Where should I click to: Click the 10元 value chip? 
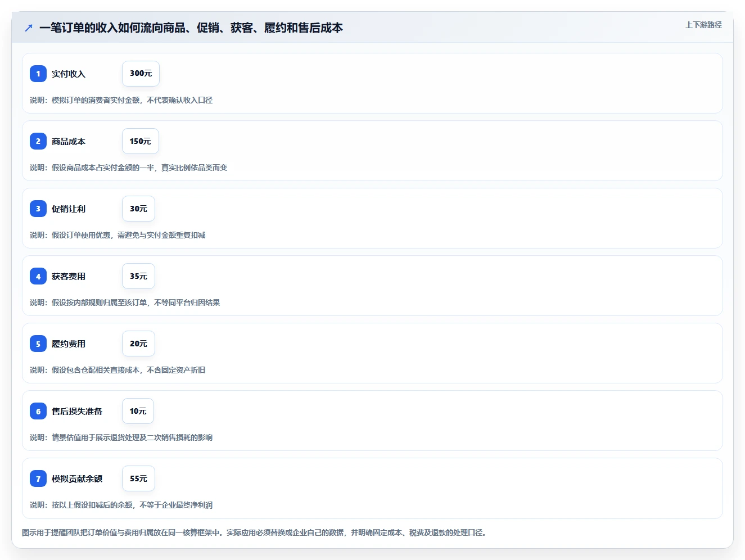138,411
